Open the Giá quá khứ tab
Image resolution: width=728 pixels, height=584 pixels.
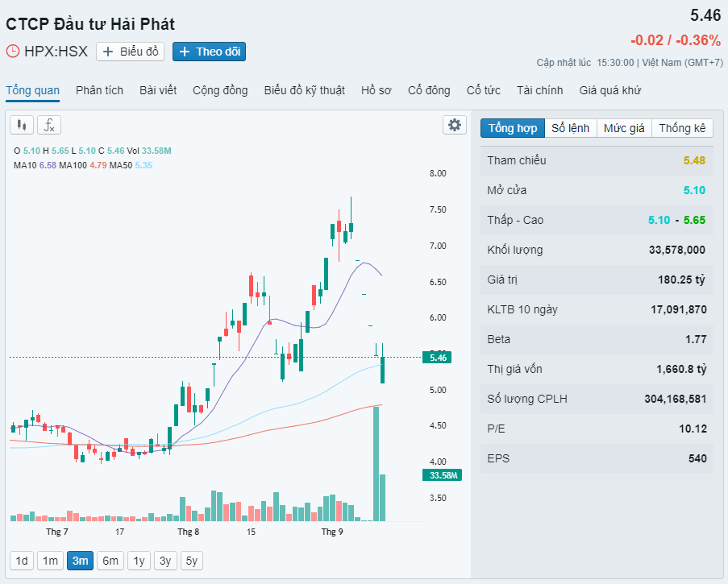(609, 90)
